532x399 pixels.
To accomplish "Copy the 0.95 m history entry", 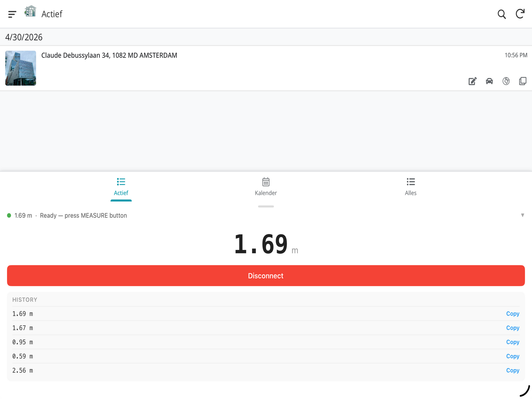I will point(512,342).
